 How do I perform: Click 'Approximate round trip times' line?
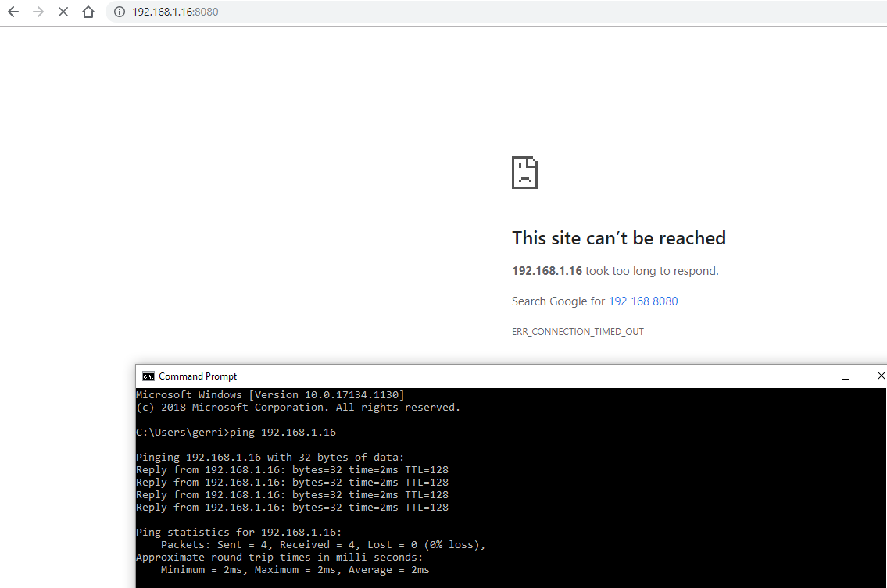click(x=280, y=558)
